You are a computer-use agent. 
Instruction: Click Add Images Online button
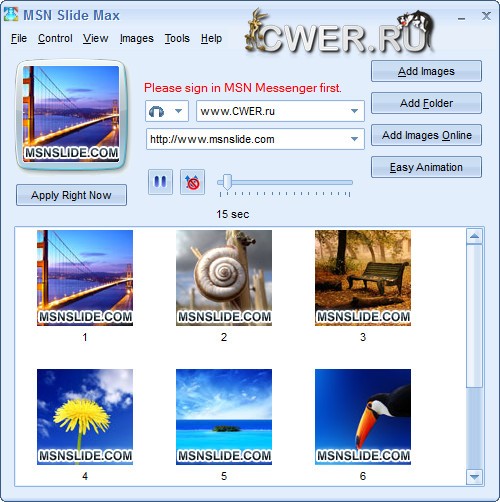426,135
